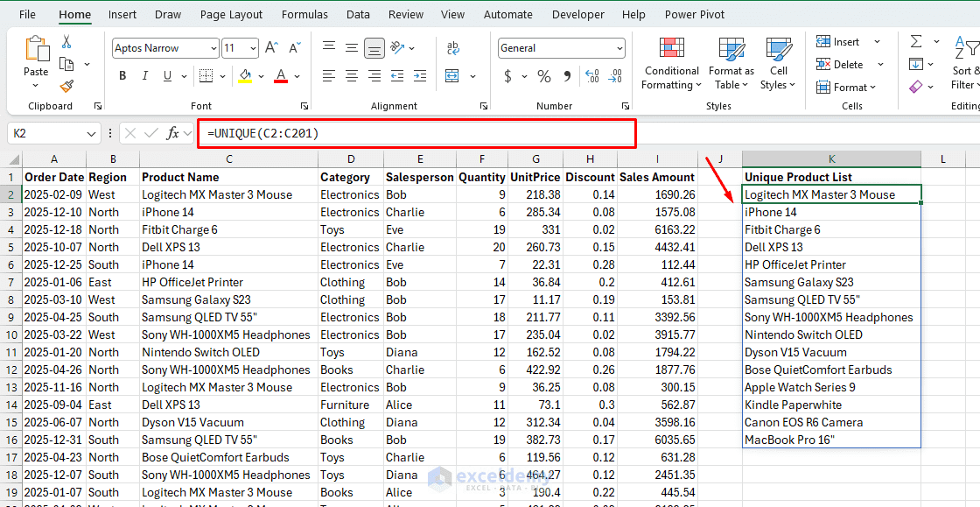Open the File tab
980x507 pixels.
[27, 14]
